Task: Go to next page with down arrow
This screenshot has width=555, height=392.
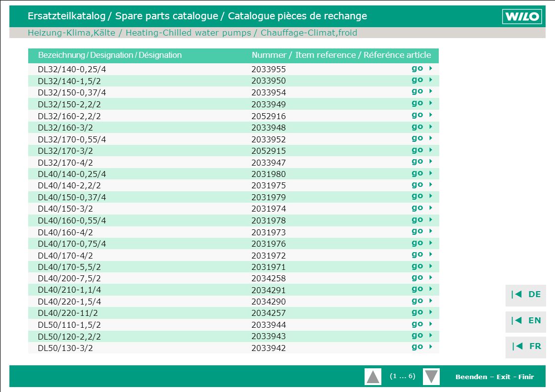Action: [431, 377]
